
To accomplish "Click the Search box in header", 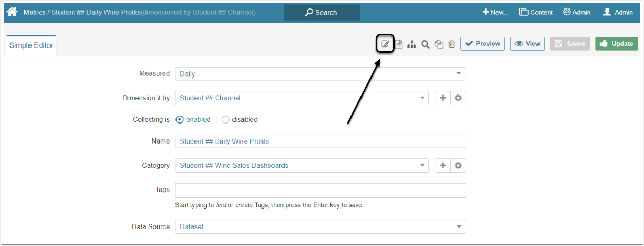I will pyautogui.click(x=321, y=12).
